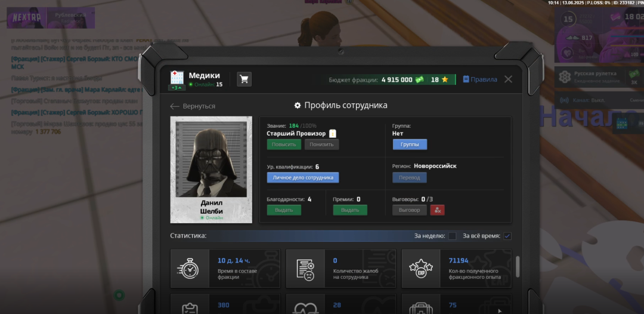Click the red remove reprimand icon button
The height and width of the screenshot is (314, 644).
[438, 210]
